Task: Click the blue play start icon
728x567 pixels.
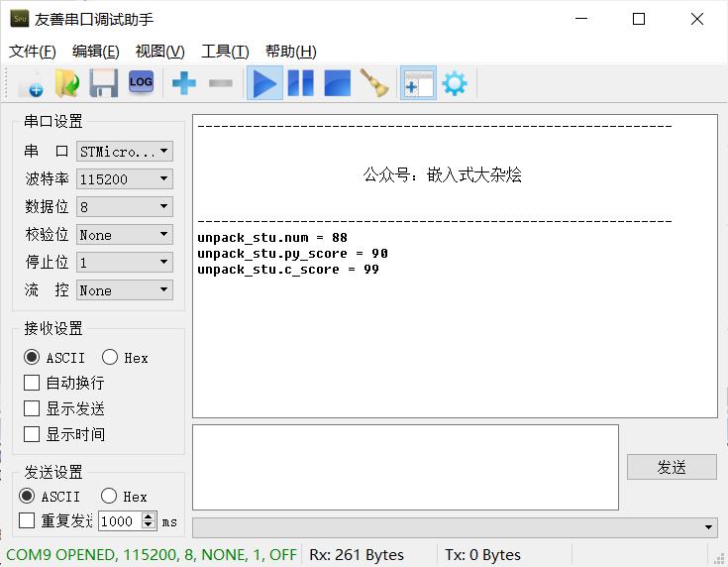Action: 264,83
